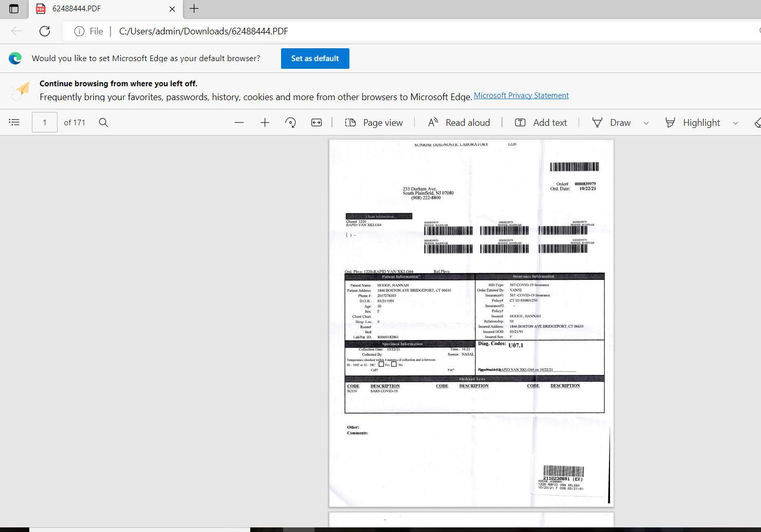Check the Yes temperature checkbox

click(381, 364)
